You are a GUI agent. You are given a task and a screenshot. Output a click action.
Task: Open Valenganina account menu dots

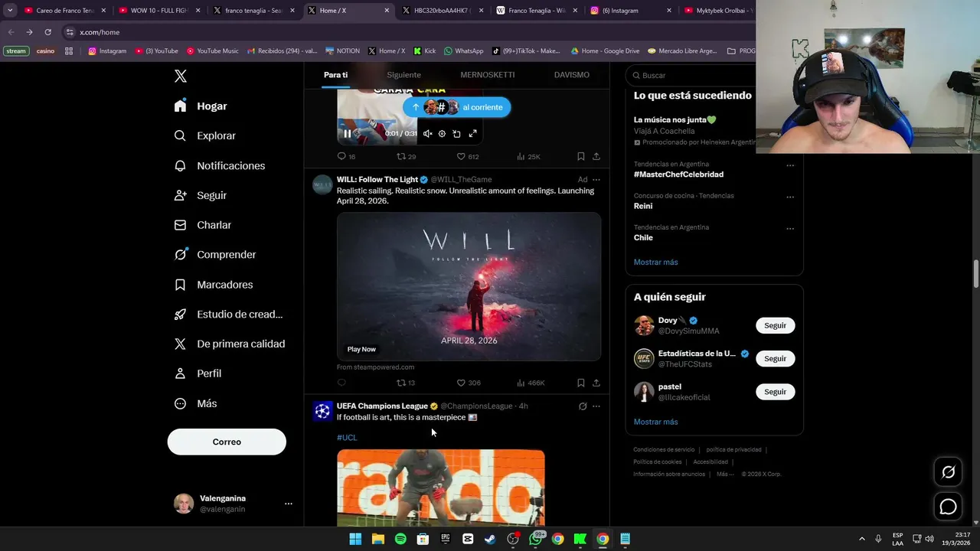(289, 504)
